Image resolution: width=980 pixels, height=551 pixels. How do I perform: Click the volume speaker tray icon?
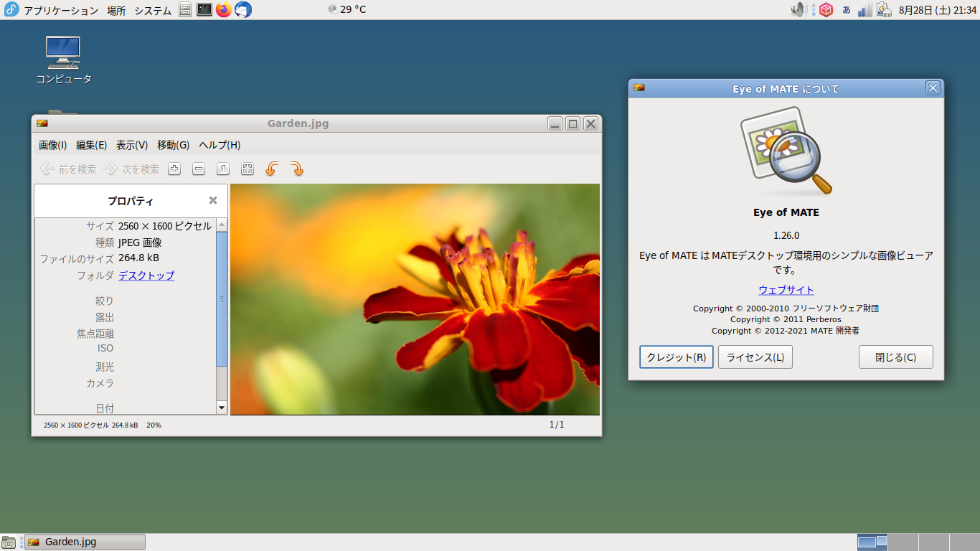(x=798, y=9)
